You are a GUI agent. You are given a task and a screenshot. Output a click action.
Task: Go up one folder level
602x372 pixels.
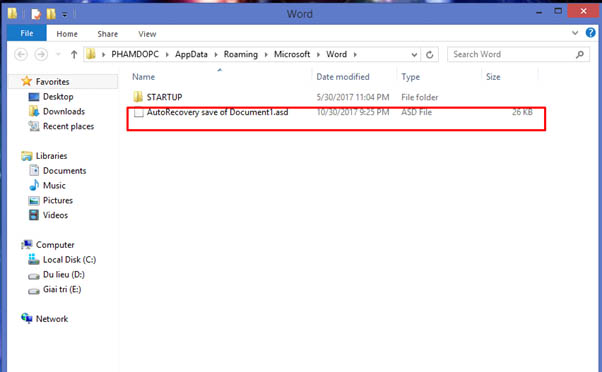(74, 55)
